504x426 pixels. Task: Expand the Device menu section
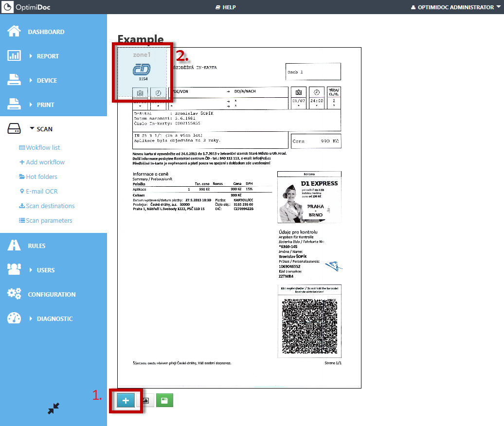click(47, 80)
